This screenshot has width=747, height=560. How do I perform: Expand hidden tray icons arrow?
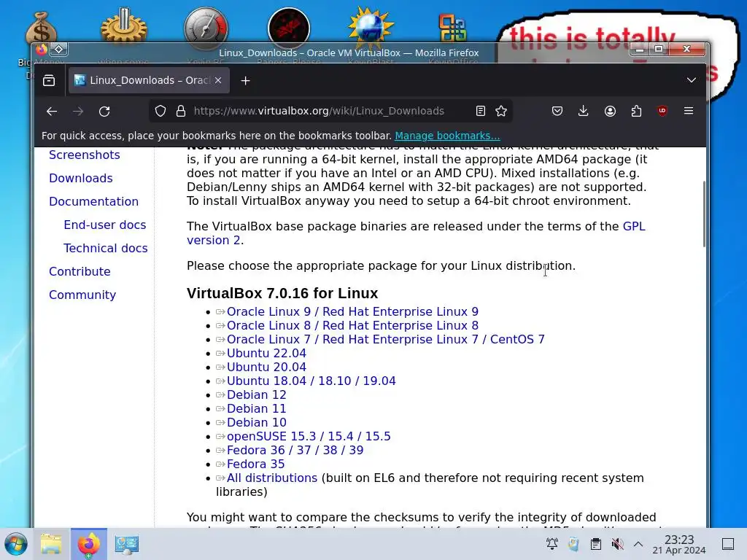(638, 544)
